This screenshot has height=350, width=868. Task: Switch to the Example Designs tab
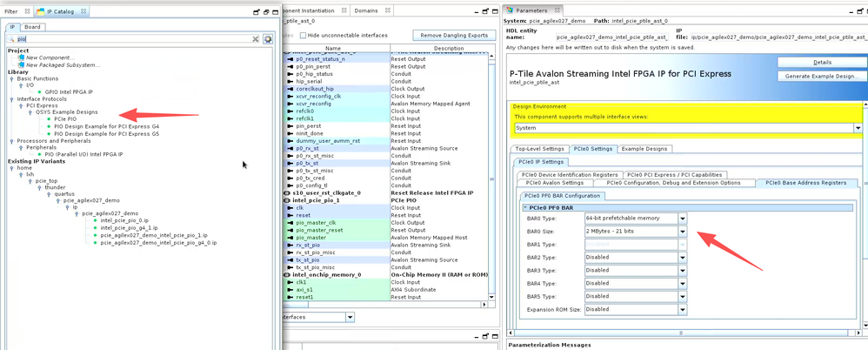pyautogui.click(x=644, y=149)
